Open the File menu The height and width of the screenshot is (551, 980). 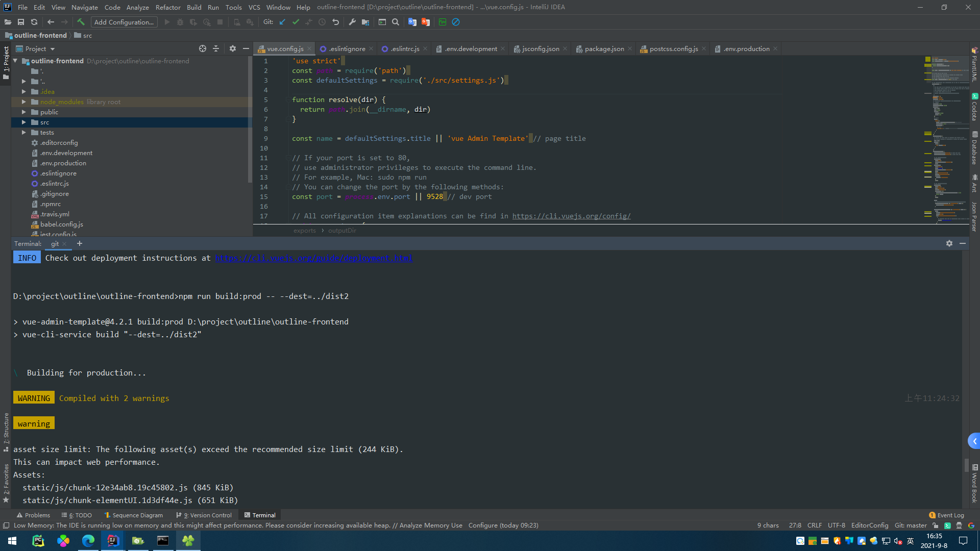[x=22, y=7]
